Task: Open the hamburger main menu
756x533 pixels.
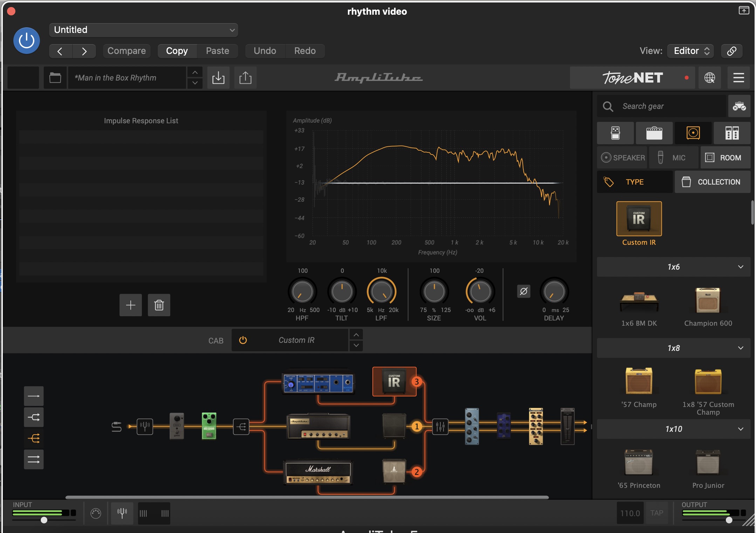Action: click(x=738, y=78)
